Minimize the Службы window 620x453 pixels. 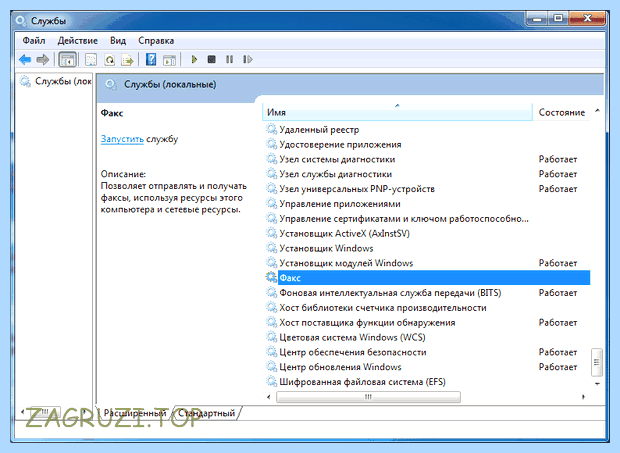(x=538, y=19)
